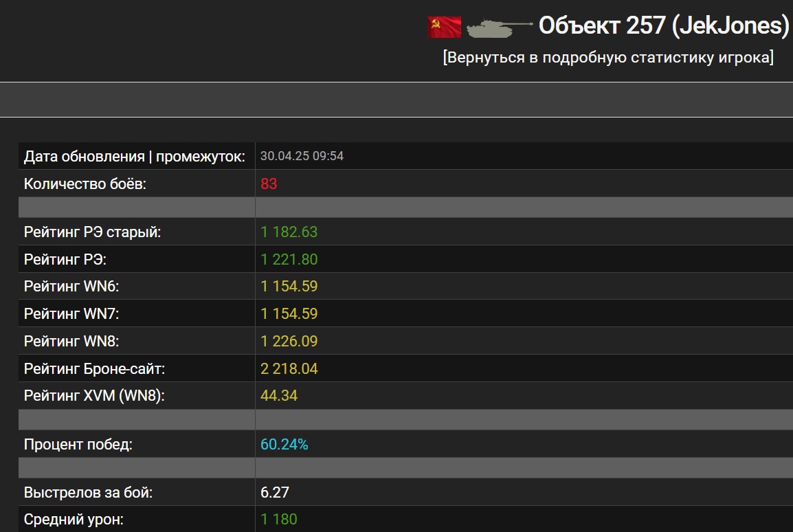
Task: Select update date value 30.04.25 09:54
Action: 302,156
